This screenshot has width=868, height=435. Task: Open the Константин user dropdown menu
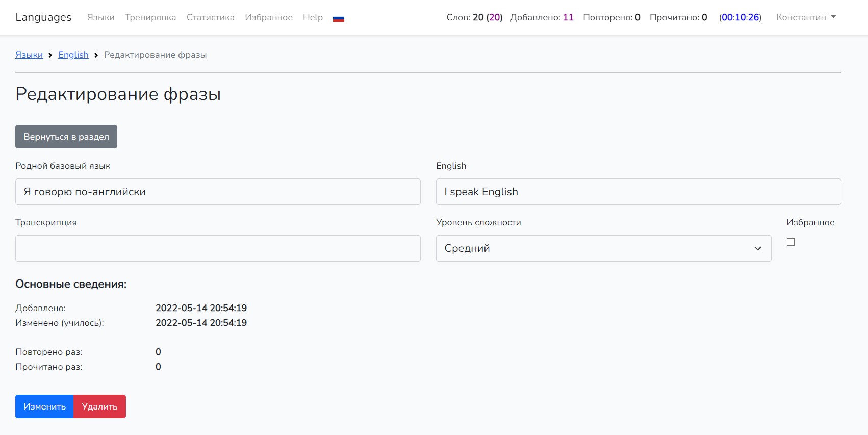click(x=806, y=17)
